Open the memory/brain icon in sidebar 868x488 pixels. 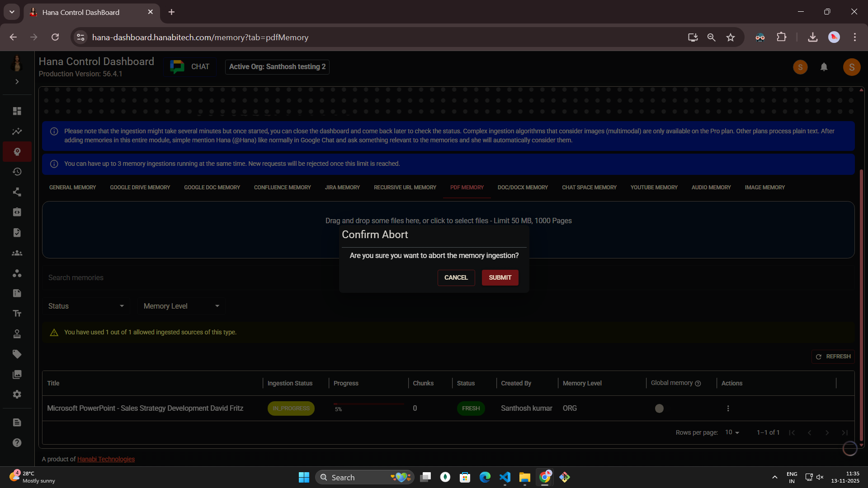coord(17,151)
